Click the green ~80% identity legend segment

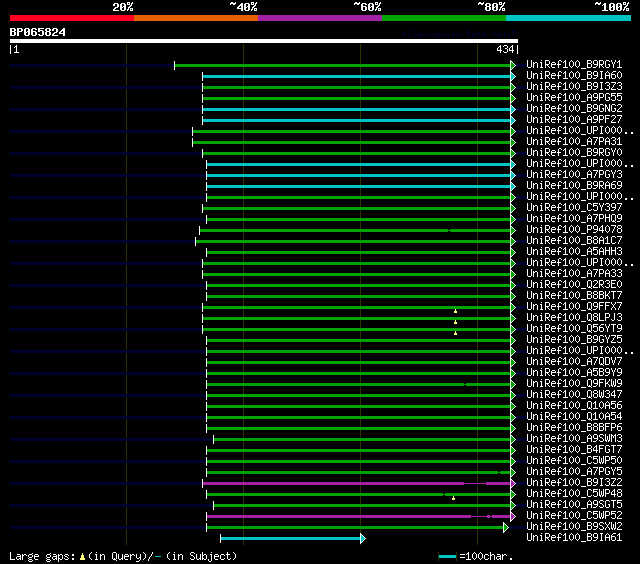(x=443, y=18)
